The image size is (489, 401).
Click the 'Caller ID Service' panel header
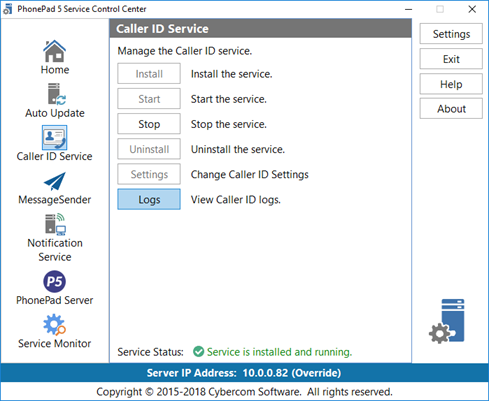click(260, 29)
